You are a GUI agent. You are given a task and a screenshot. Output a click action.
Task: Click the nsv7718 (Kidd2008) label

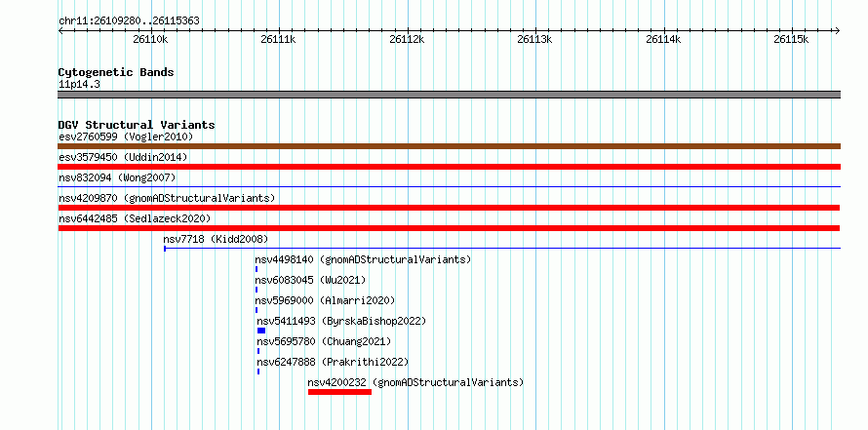pyautogui.click(x=216, y=239)
